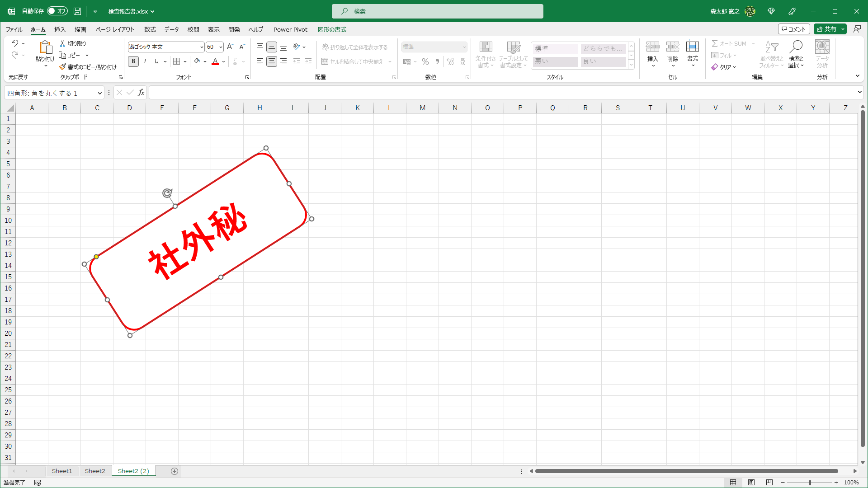The image size is (868, 488).
Task: Open the Shape Format ribbon tab
Action: [332, 29]
